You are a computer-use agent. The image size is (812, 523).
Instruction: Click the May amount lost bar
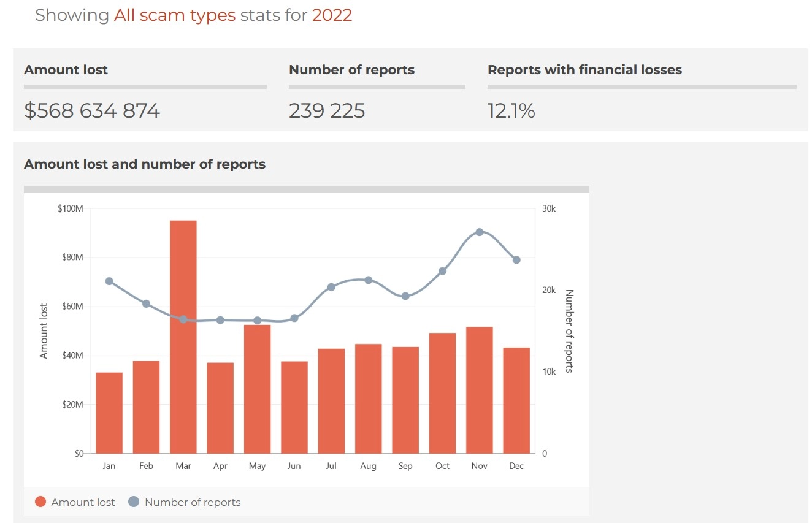[258, 389]
